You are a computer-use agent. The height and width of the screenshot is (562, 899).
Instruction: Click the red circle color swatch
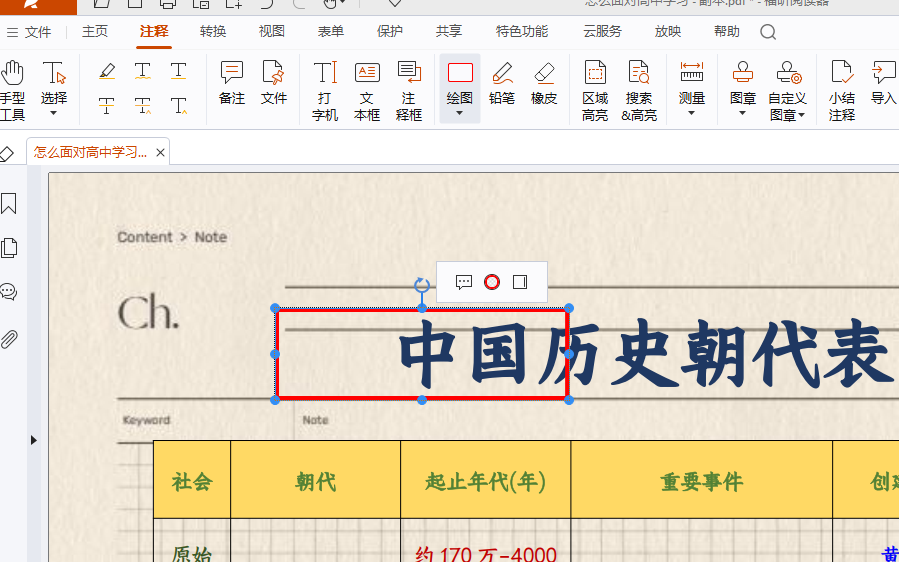click(492, 282)
